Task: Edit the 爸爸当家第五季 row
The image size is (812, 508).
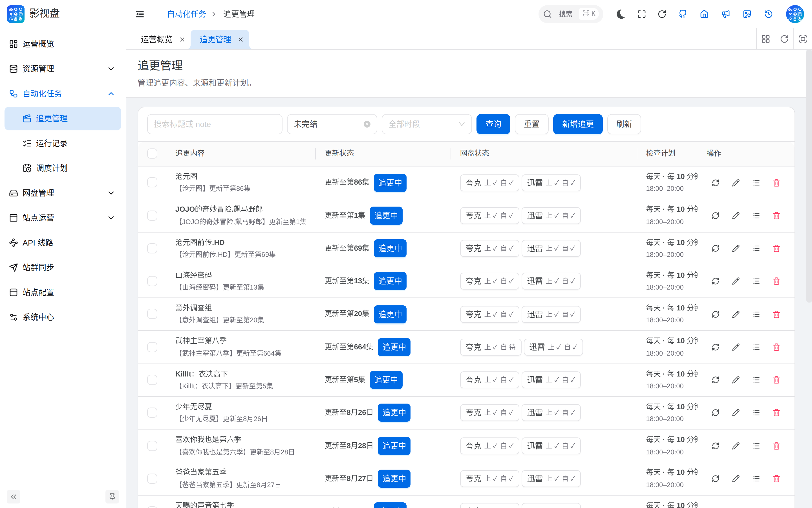Action: tap(736, 478)
